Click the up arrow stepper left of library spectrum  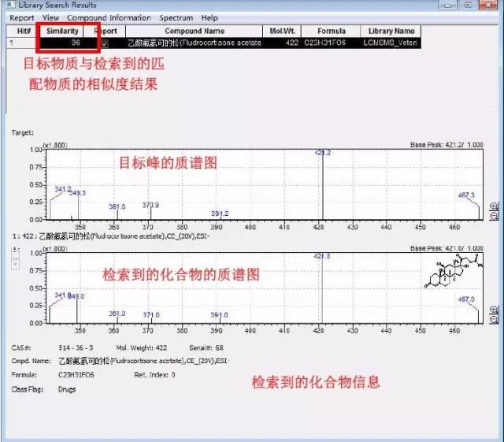[13, 249]
